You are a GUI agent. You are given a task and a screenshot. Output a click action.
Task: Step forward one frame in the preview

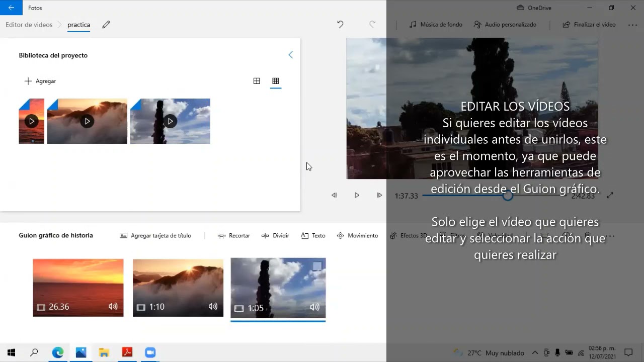click(379, 195)
